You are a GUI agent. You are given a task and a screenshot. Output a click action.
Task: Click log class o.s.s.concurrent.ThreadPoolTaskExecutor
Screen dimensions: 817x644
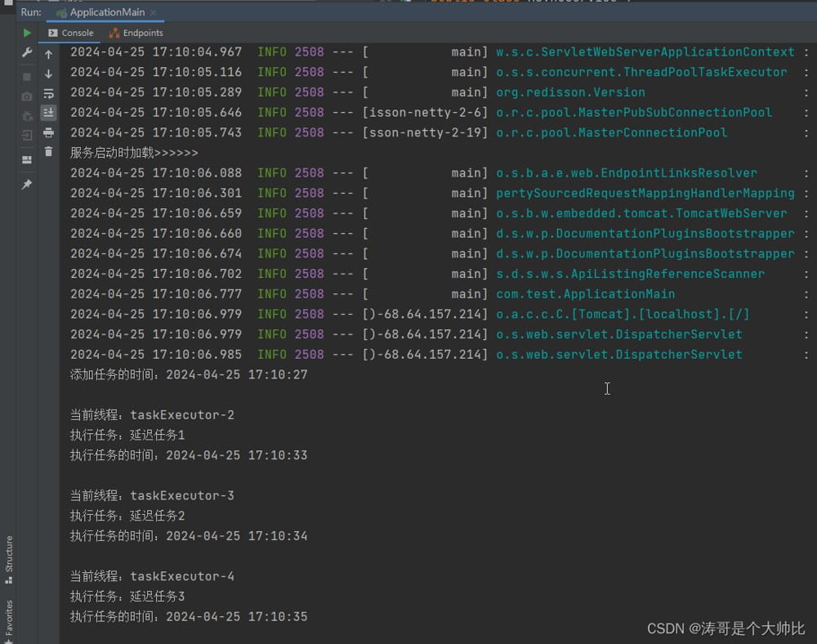coord(641,72)
